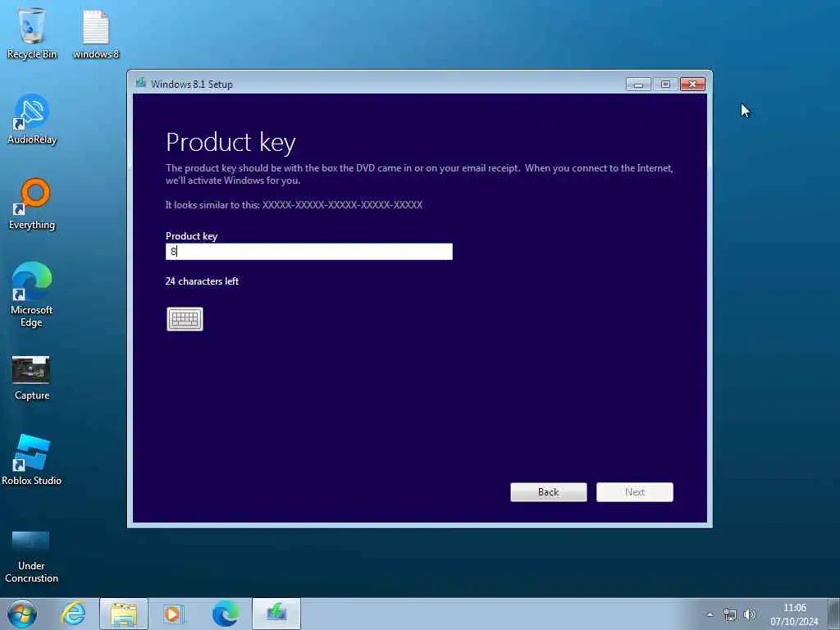The image size is (840, 630).
Task: Select the Capture desktop icon
Action: [x=32, y=377]
